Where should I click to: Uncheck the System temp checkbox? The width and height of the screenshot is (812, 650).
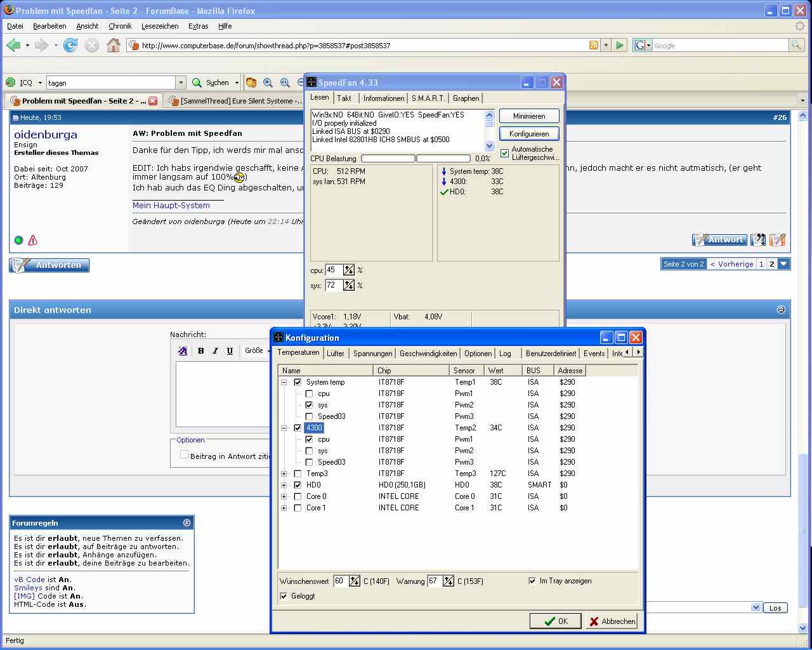point(298,382)
